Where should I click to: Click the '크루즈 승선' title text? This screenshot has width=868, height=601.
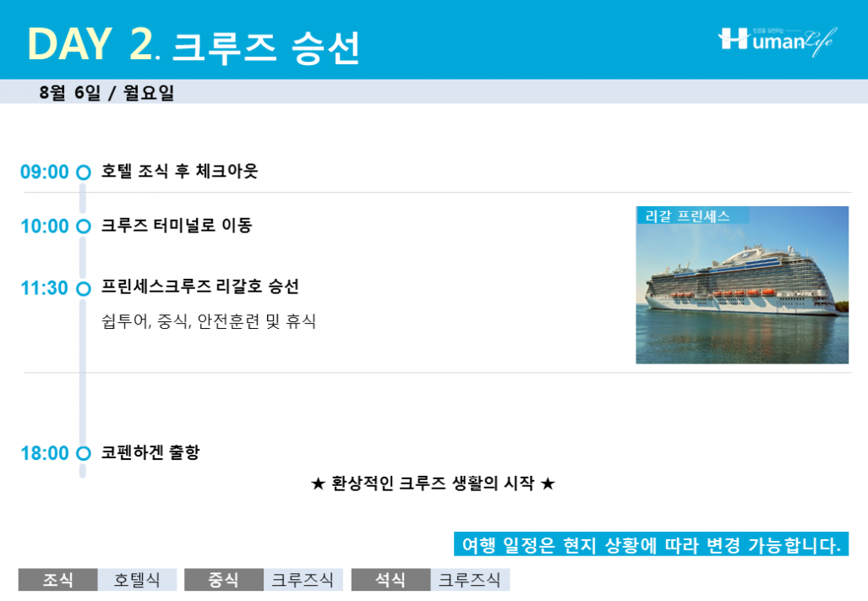point(266,48)
